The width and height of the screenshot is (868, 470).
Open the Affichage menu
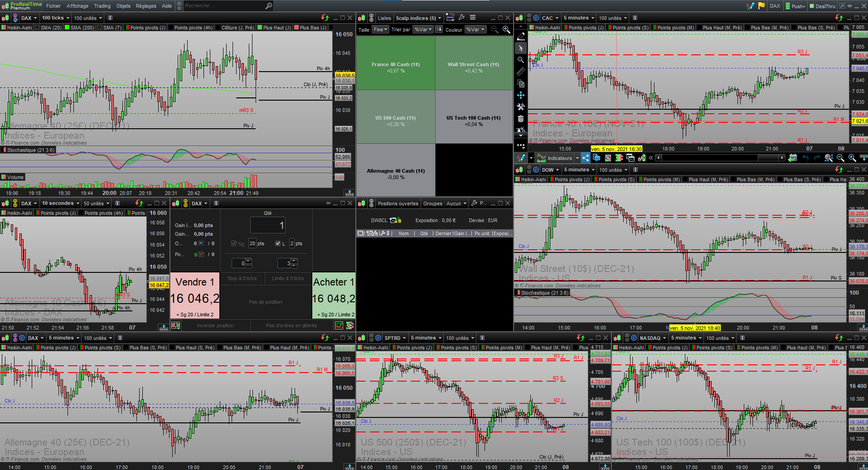78,6
